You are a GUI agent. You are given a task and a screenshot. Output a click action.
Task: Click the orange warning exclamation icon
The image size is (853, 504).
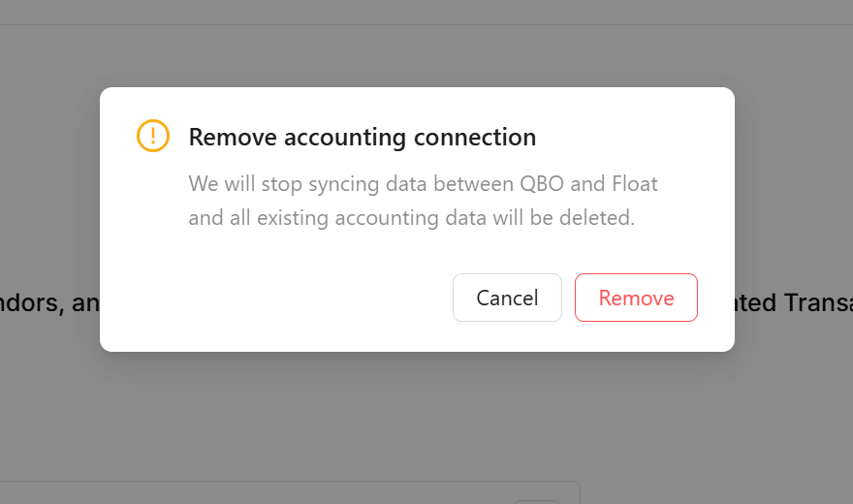tap(153, 136)
